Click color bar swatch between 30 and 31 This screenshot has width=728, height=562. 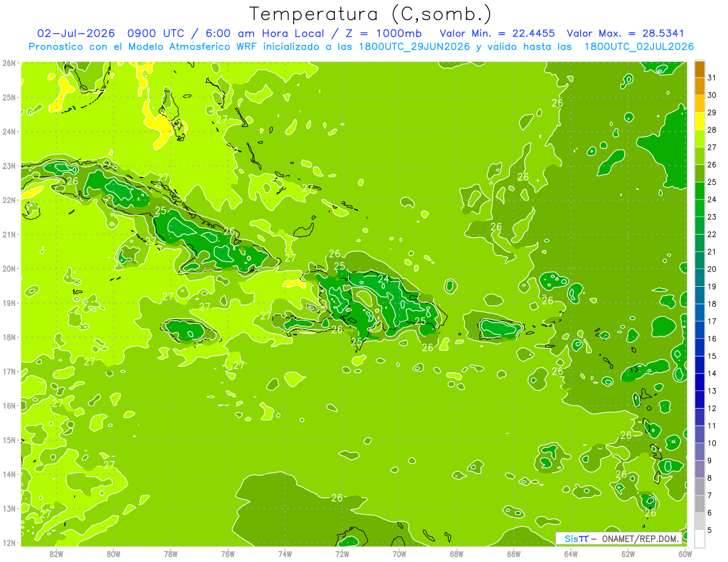coord(699,87)
